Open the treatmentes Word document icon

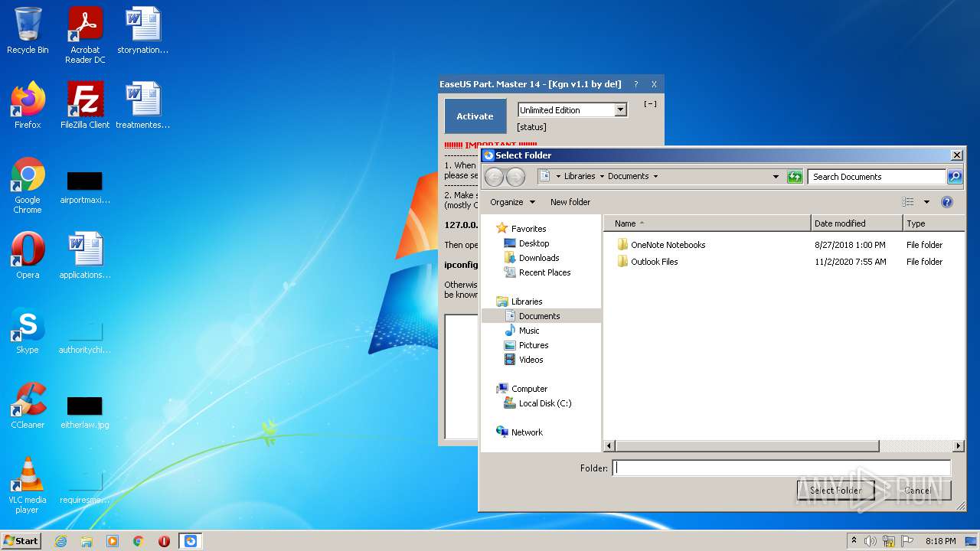tap(142, 106)
